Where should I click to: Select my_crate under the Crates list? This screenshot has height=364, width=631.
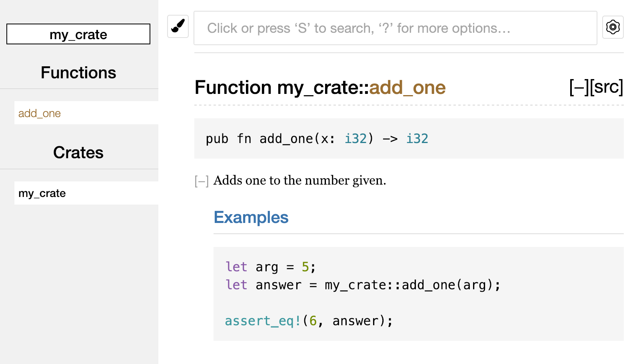pos(42,193)
